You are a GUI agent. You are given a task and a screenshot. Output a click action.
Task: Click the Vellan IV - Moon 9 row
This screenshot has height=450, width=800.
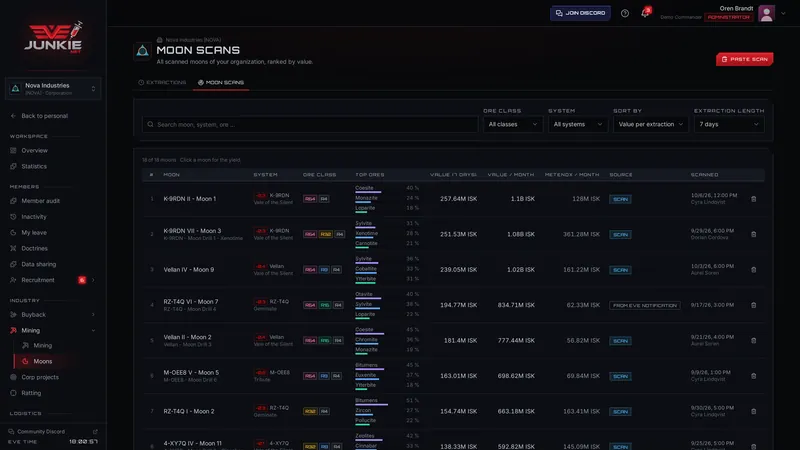point(453,269)
